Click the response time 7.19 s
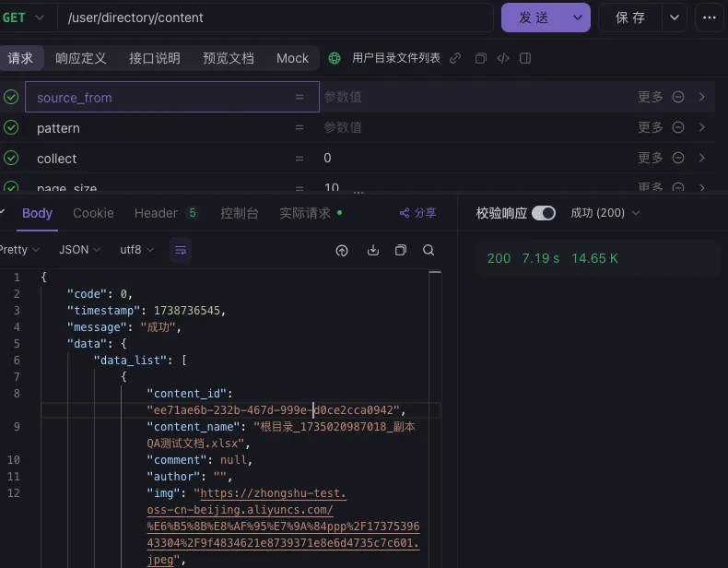The image size is (728, 568). (540, 258)
